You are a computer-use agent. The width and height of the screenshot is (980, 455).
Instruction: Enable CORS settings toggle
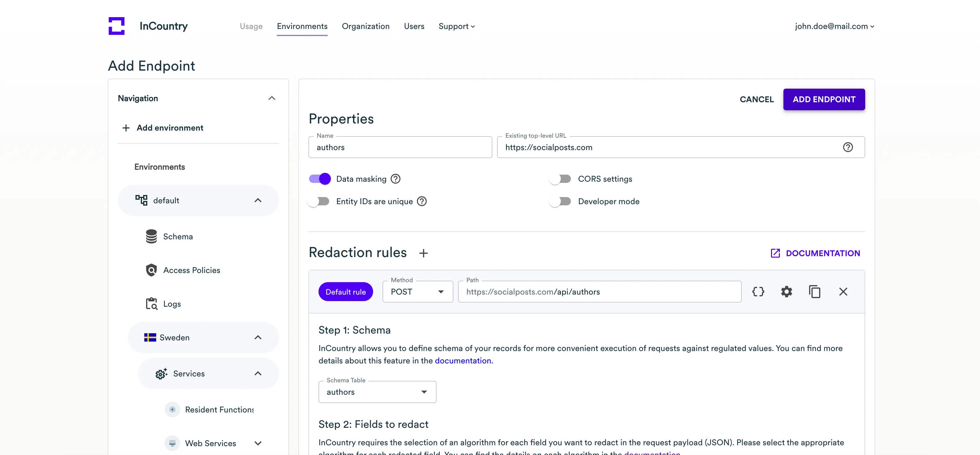[560, 179]
